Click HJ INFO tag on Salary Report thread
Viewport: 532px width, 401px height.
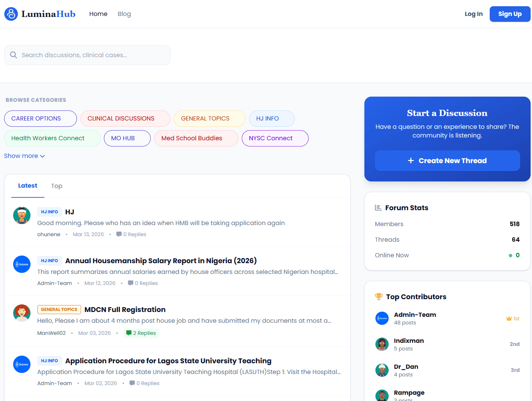(x=50, y=261)
